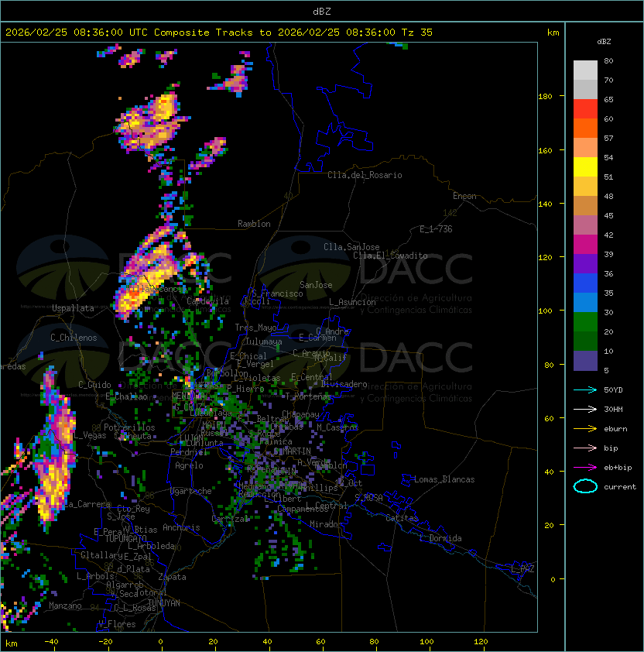The height and width of the screenshot is (652, 644).
Task: Click the 'Ugarteche' map label
Action: [x=191, y=491]
